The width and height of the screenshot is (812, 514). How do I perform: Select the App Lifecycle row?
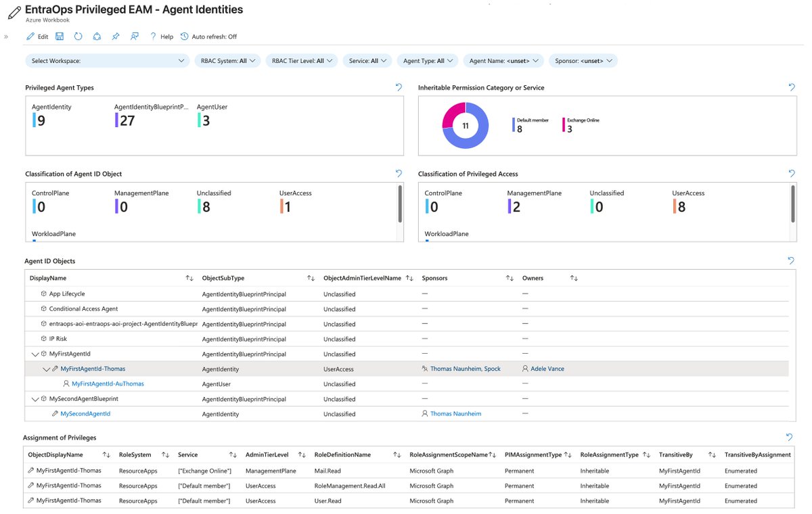[x=406, y=294]
